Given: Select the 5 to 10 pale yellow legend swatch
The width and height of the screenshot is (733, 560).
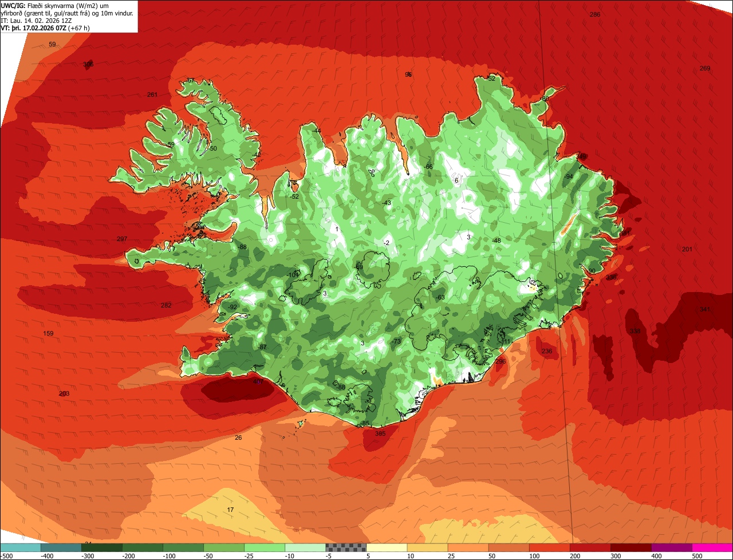Looking at the screenshot, I should pos(387,547).
